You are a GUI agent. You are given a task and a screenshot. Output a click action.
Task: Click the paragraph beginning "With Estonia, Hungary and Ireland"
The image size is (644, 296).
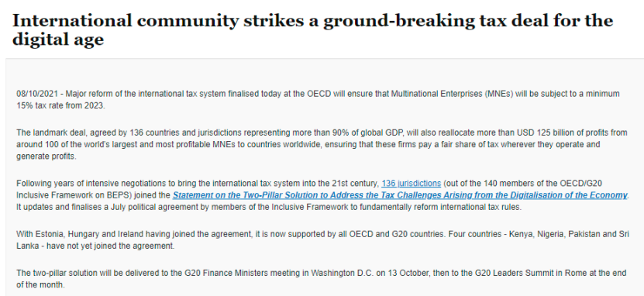[322, 240]
